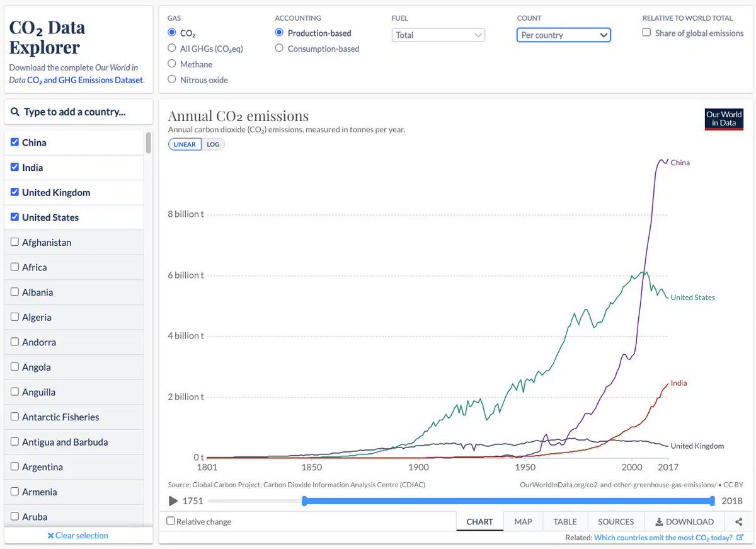Select Consumption-based accounting
This screenshot has height=549, width=756.
[x=279, y=49]
